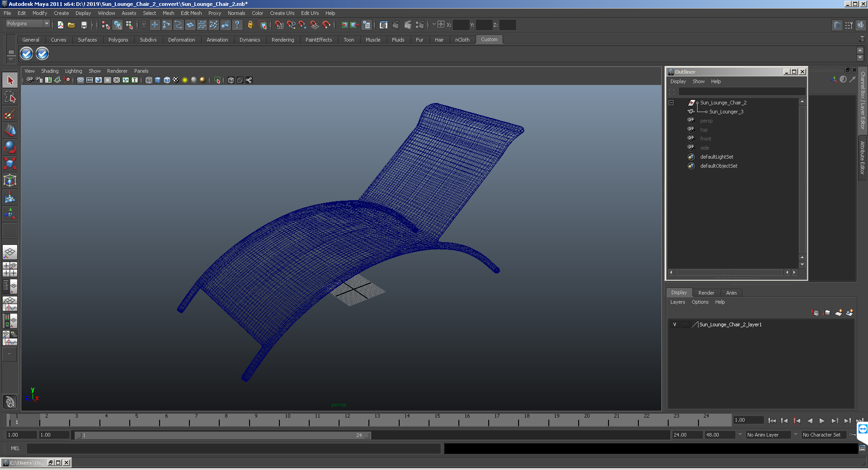Screen dimensions: 868x470
Task: Open the input line mode dropdown
Action: pyautogui.click(x=434, y=25)
